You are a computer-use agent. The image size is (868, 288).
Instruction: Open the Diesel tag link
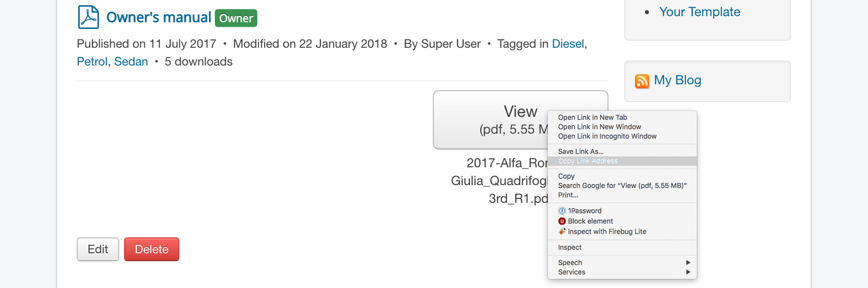tap(568, 43)
